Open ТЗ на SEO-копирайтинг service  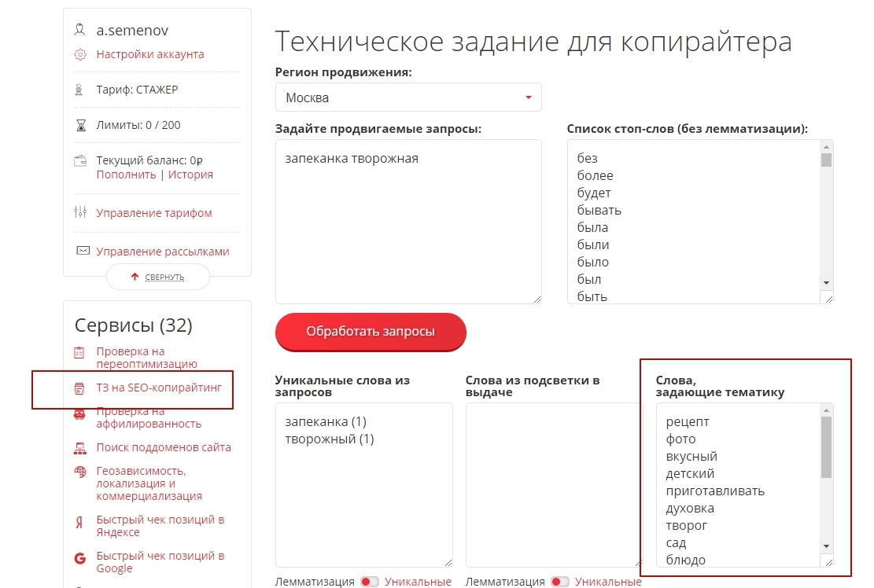click(x=159, y=388)
